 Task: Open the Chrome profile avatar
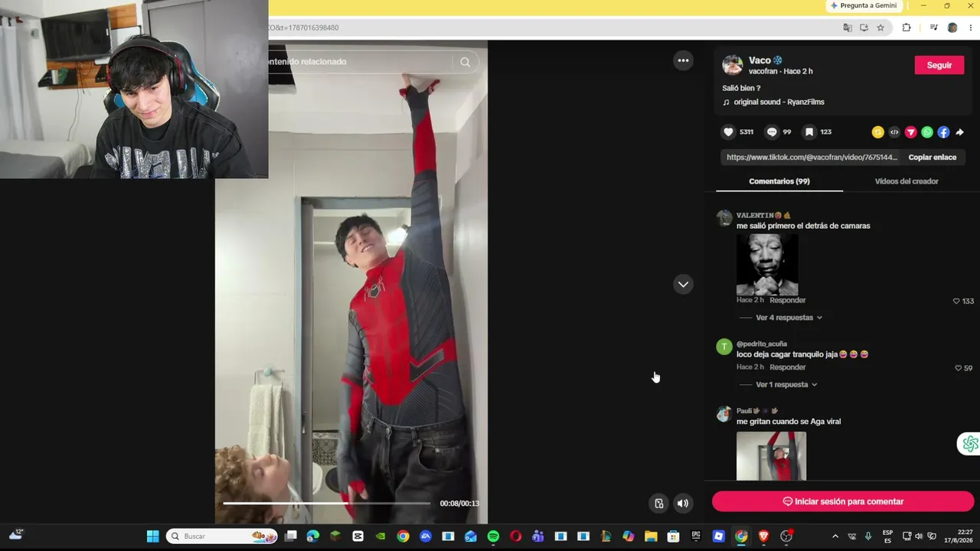[x=952, y=28]
